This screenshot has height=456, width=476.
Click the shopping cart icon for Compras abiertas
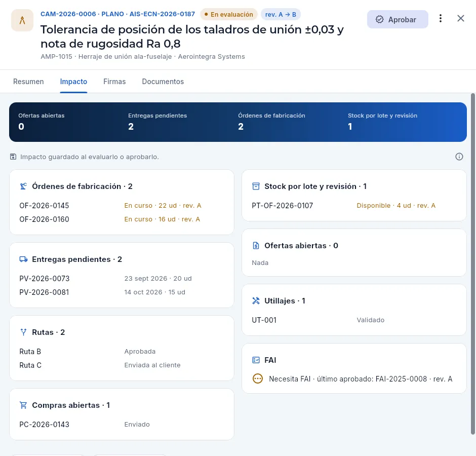[x=23, y=405]
